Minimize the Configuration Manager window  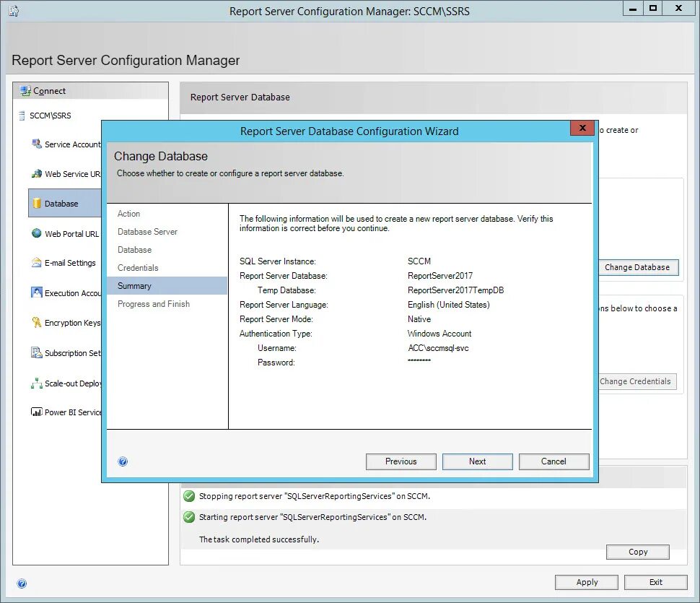(633, 9)
